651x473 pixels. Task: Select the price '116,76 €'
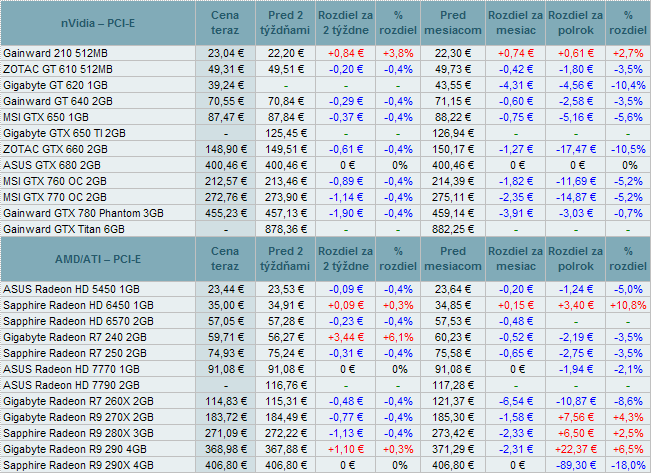click(286, 385)
